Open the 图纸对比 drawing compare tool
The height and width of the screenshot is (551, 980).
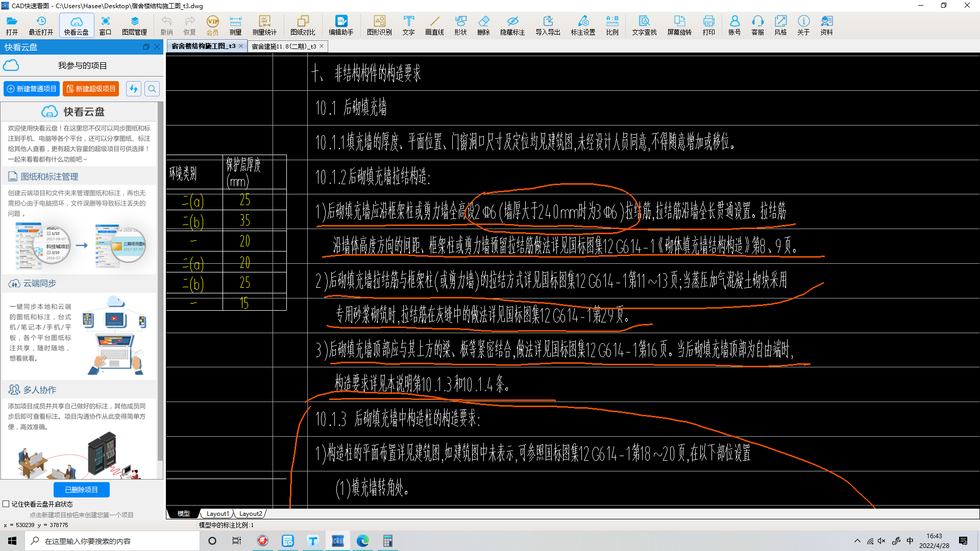click(x=303, y=25)
